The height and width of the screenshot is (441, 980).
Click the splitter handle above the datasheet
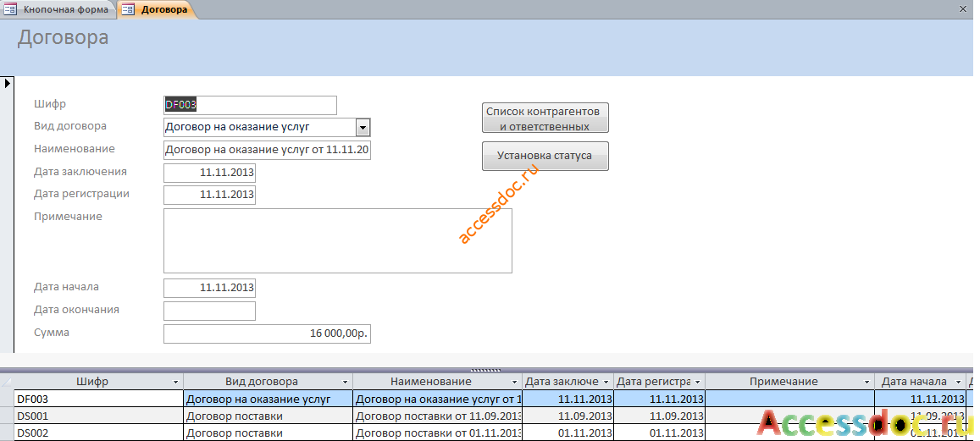coord(487,371)
